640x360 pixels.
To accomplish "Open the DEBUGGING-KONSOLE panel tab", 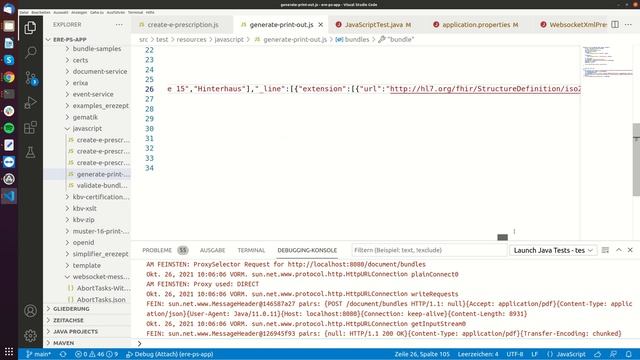I will [x=307, y=250].
